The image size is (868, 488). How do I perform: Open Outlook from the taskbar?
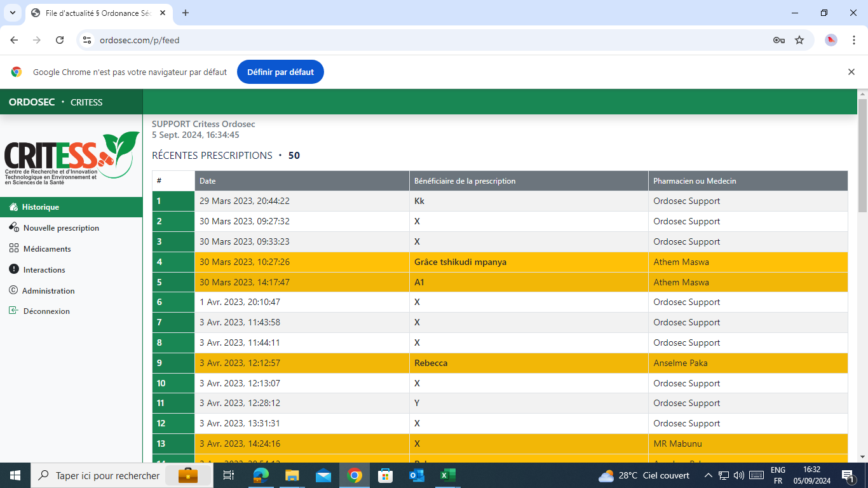(x=416, y=475)
